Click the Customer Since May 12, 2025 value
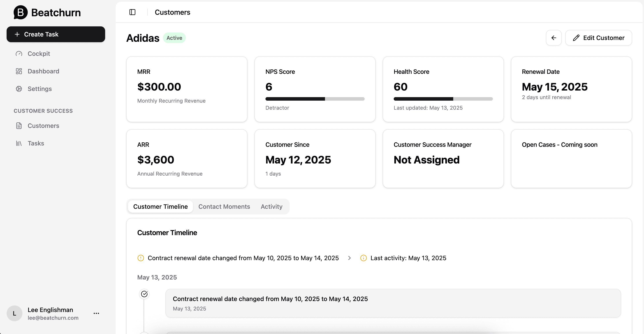The height and width of the screenshot is (334, 644). [x=298, y=160]
